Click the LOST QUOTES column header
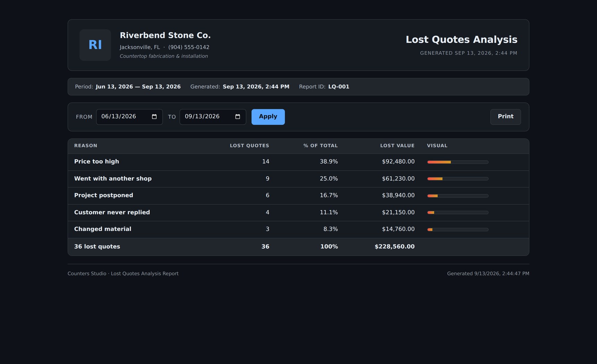 click(250, 146)
